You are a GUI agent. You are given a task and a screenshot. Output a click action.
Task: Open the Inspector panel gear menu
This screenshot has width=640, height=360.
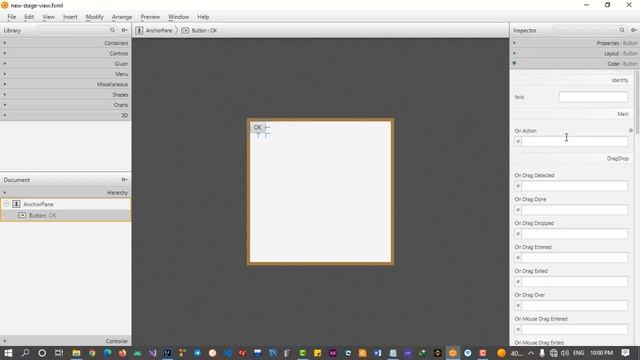pos(634,30)
